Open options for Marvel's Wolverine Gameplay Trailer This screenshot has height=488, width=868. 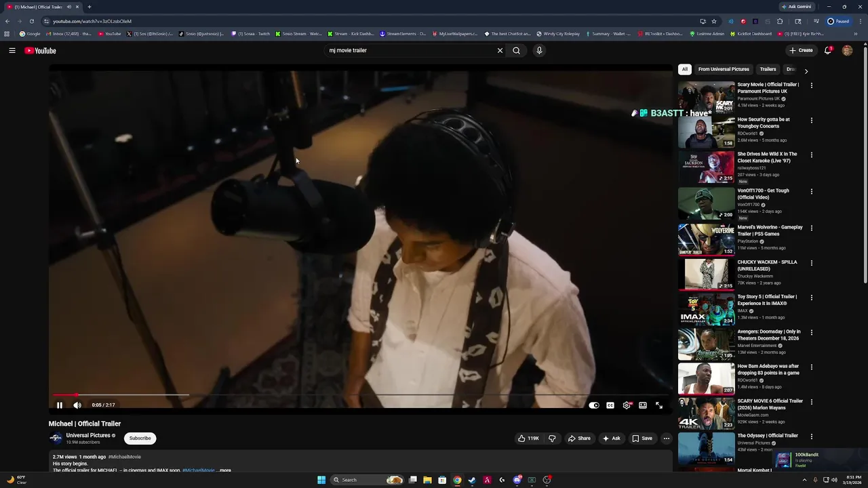(812, 228)
